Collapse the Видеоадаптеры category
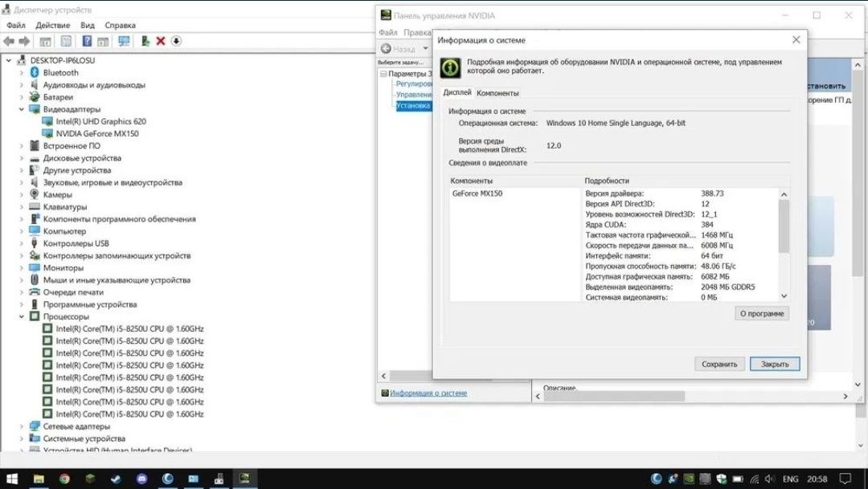Screen dimensions: 868x489 coord(22,109)
